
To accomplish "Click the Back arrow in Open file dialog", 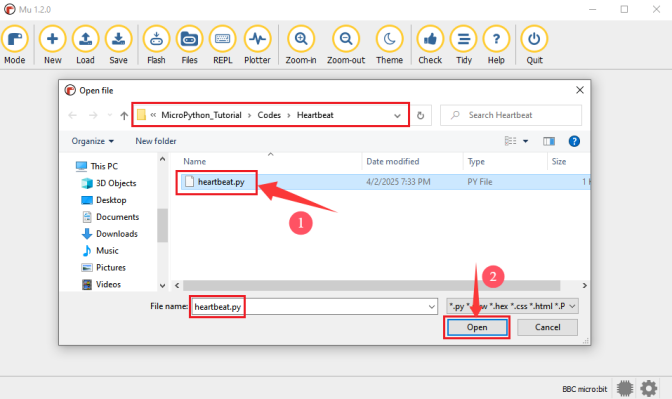I will pyautogui.click(x=72, y=115).
